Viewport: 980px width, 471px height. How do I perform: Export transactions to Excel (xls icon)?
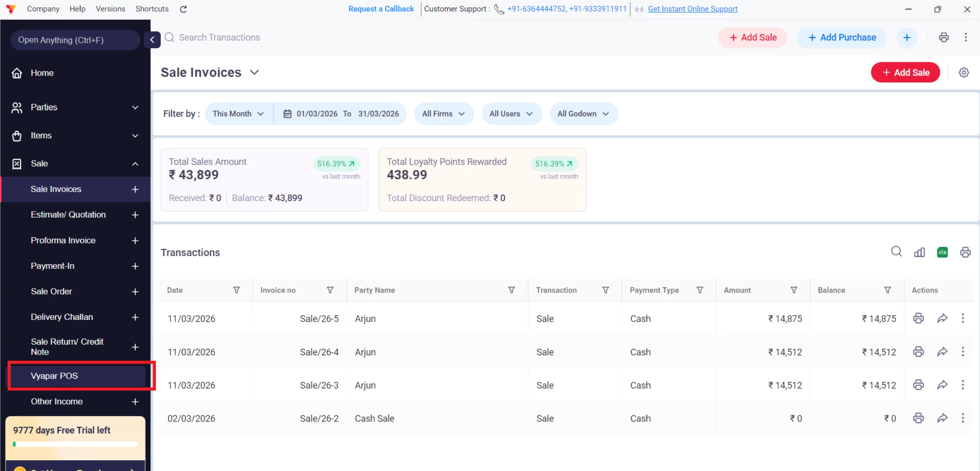point(942,252)
